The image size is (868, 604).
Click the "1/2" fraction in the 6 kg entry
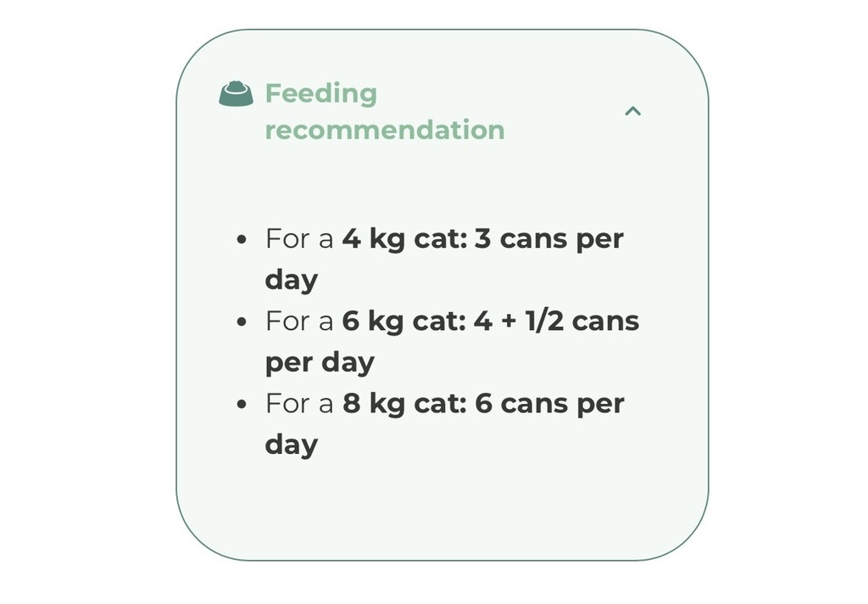tap(544, 322)
